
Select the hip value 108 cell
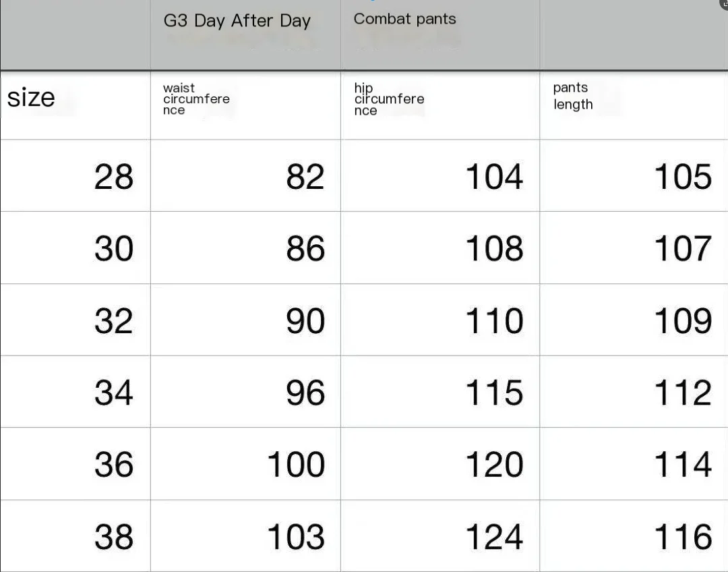[x=440, y=248]
